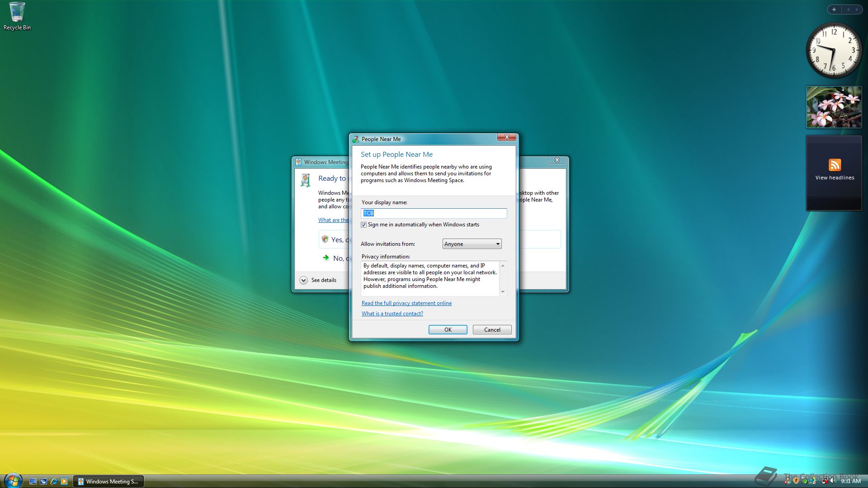Viewport: 868px width, 488px height.
Task: Click disconnected network tray icon
Action: [825, 481]
